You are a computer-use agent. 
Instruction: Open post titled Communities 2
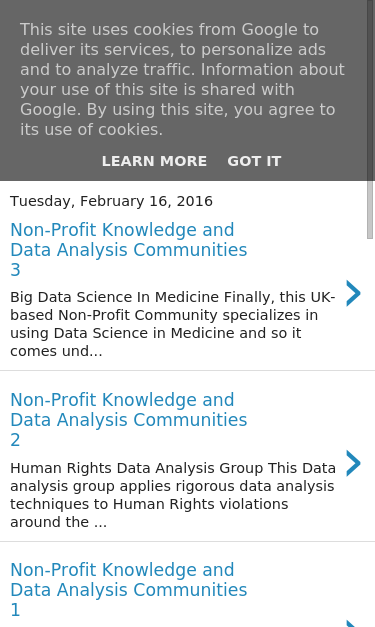[128, 419]
